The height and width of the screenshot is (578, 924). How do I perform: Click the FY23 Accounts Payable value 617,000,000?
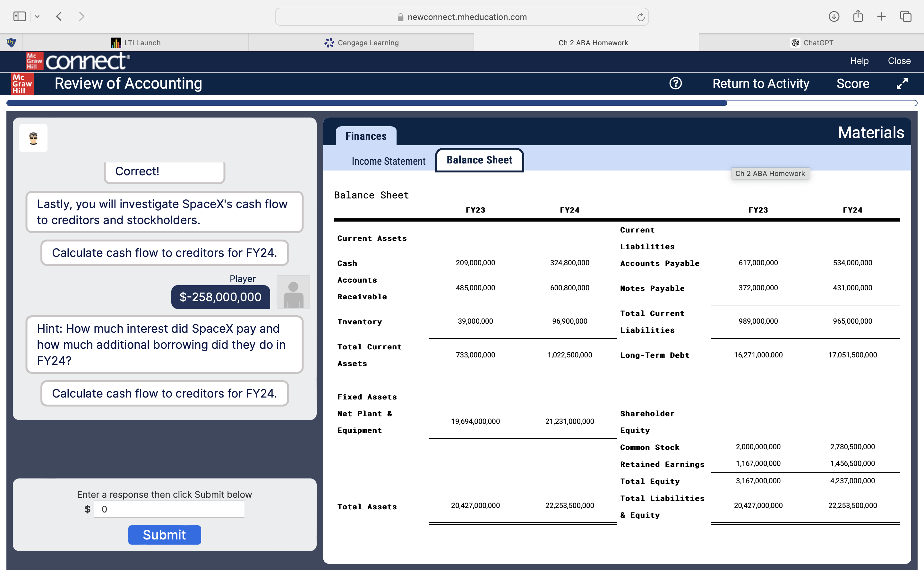(758, 263)
